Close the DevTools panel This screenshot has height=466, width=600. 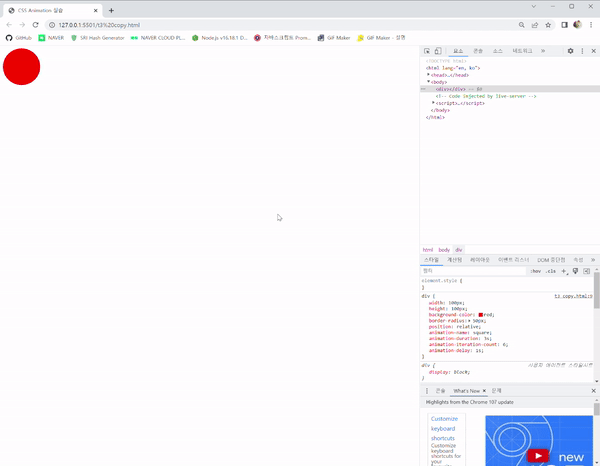click(593, 51)
